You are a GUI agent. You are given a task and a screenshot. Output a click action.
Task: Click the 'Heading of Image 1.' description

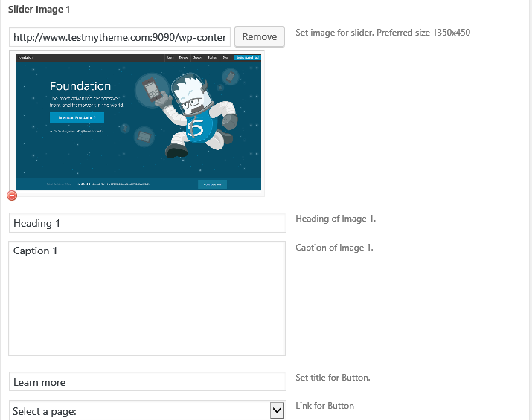[x=336, y=219]
